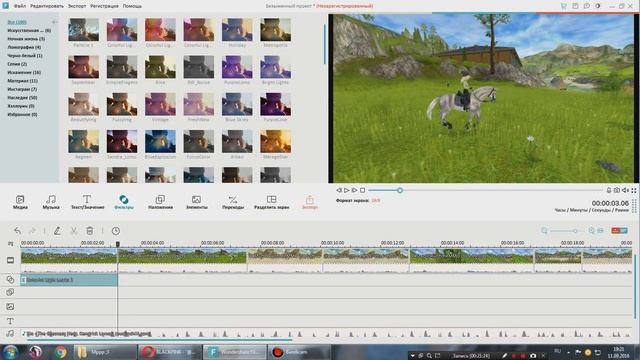Click the 16:9 screen format value
Screen dimensions: 640x360
(376, 200)
